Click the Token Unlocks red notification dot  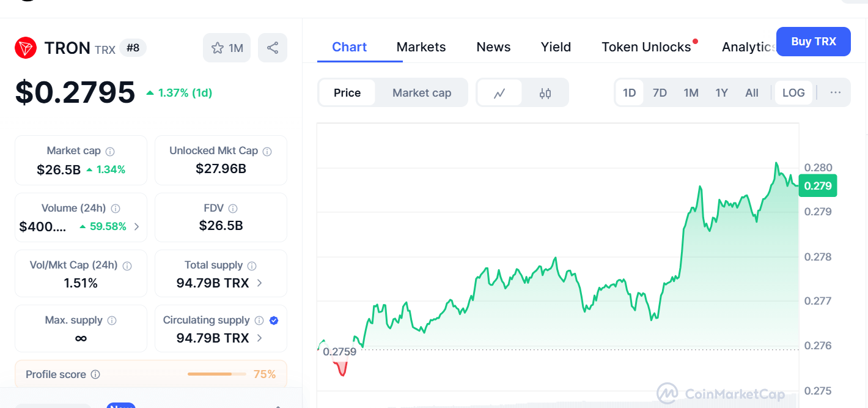[x=696, y=42]
